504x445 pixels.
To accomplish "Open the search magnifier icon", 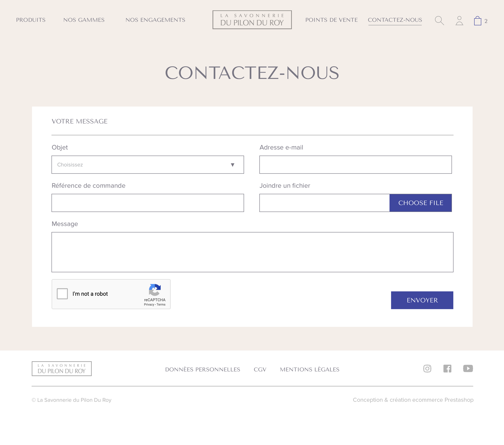I will point(439,21).
